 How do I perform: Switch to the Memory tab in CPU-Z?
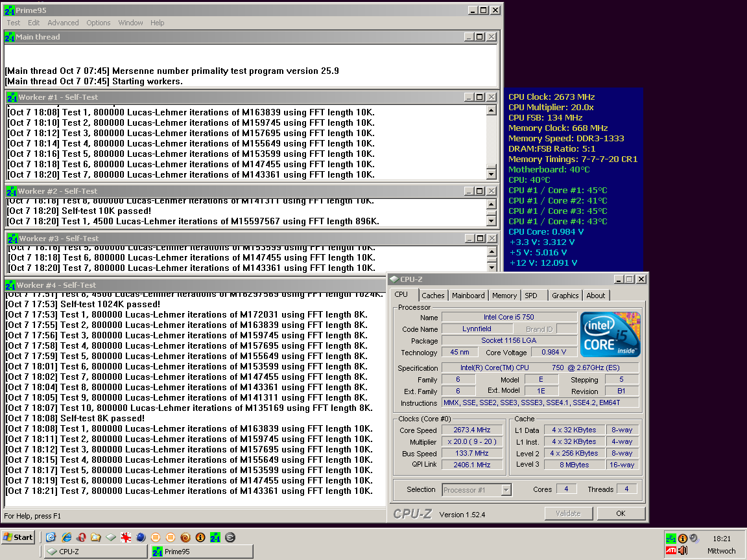(x=504, y=296)
